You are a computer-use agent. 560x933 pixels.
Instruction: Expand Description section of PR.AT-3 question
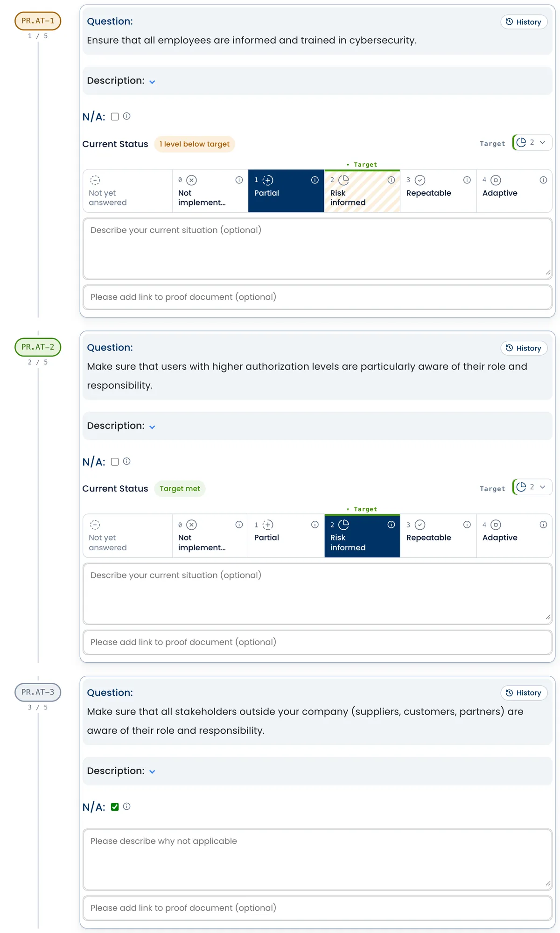click(x=121, y=771)
